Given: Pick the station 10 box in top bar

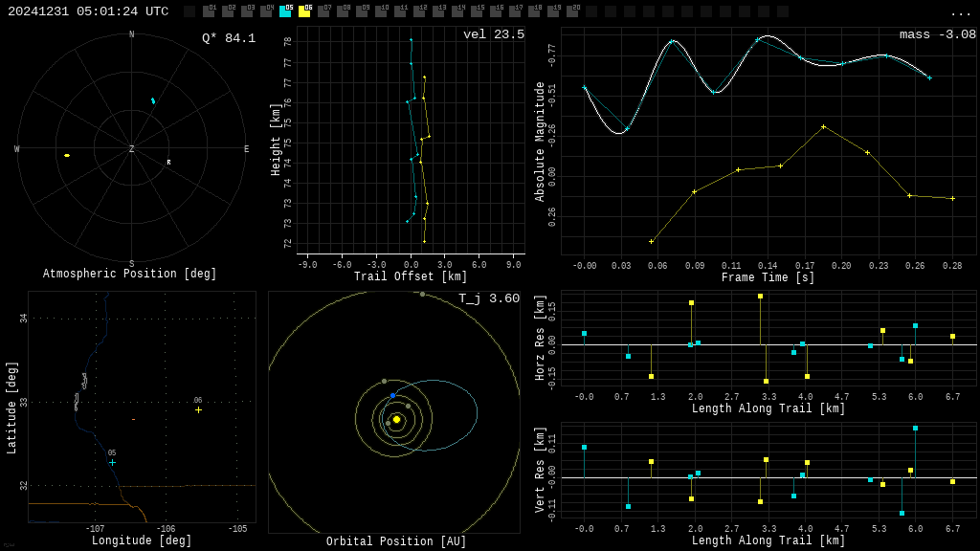Looking at the screenshot, I should pos(381,11).
